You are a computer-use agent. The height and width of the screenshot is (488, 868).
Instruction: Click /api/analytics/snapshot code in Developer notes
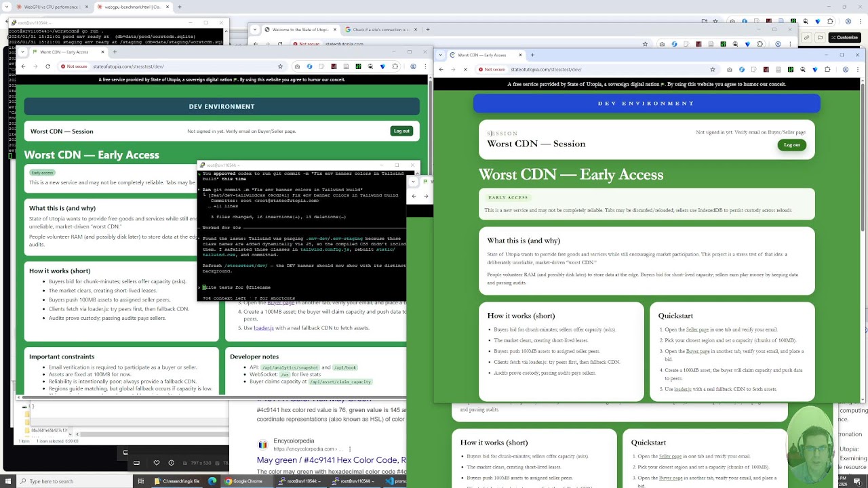click(x=290, y=367)
